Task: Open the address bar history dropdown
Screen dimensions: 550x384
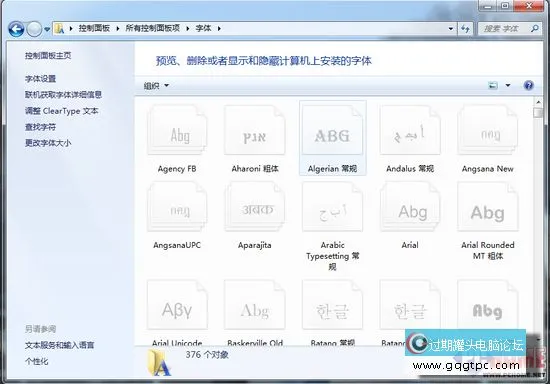Action: click(451, 29)
